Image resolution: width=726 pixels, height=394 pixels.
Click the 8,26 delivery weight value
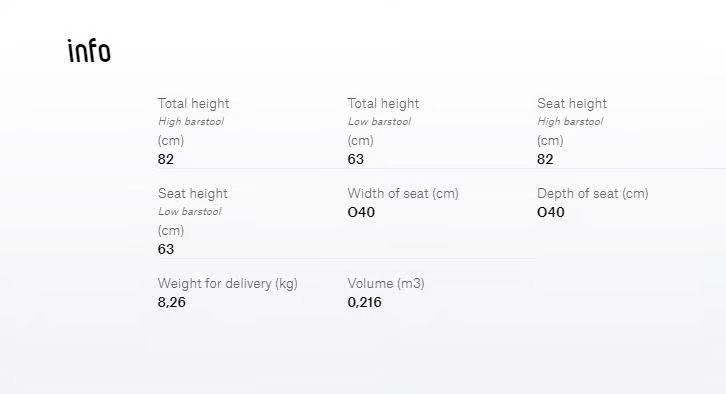(171, 302)
